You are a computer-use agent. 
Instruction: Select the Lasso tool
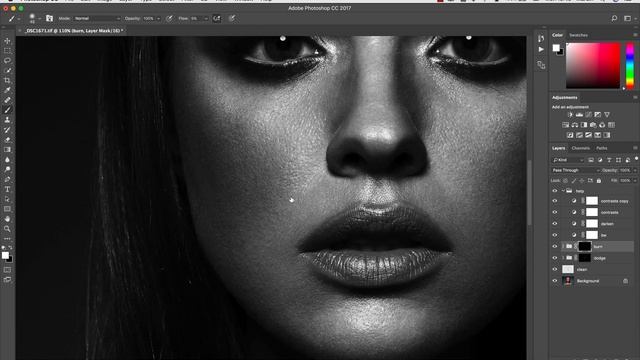tap(7, 60)
